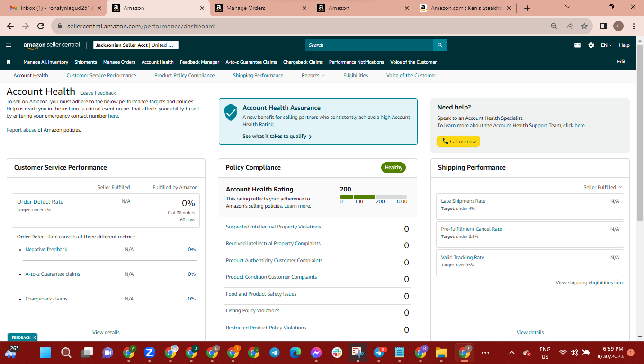Click the Amazon Seller Central logo
The width and height of the screenshot is (644, 364).
pyautogui.click(x=52, y=45)
